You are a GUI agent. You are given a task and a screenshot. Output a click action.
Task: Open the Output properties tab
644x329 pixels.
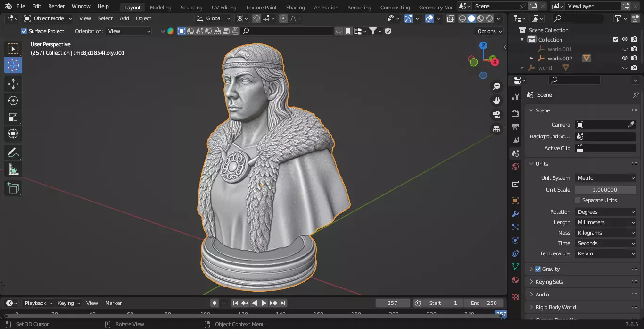click(515, 127)
